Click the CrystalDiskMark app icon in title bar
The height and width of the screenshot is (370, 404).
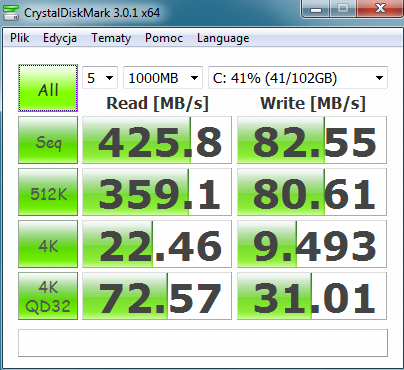[x=10, y=12]
